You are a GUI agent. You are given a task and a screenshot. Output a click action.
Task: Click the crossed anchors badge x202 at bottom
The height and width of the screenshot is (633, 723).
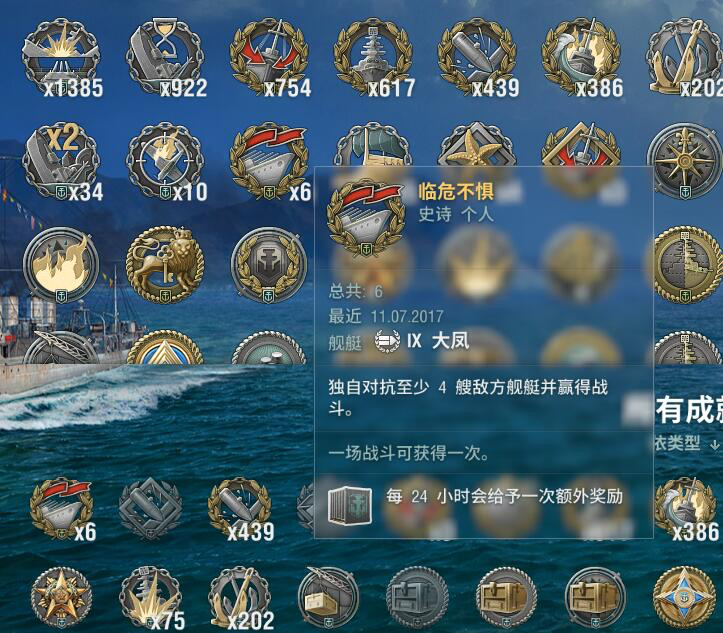(239, 597)
